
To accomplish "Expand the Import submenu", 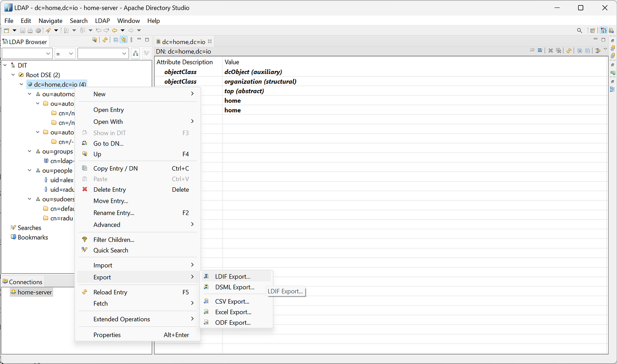I will point(138,265).
